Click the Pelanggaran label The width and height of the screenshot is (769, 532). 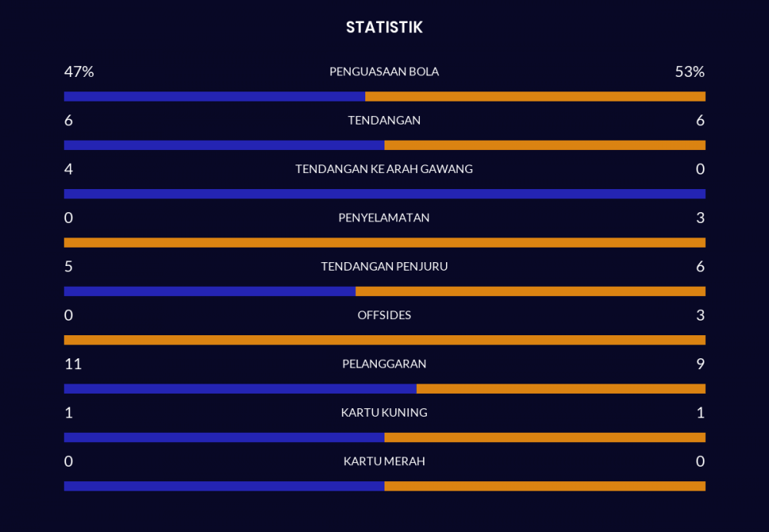pos(384,364)
